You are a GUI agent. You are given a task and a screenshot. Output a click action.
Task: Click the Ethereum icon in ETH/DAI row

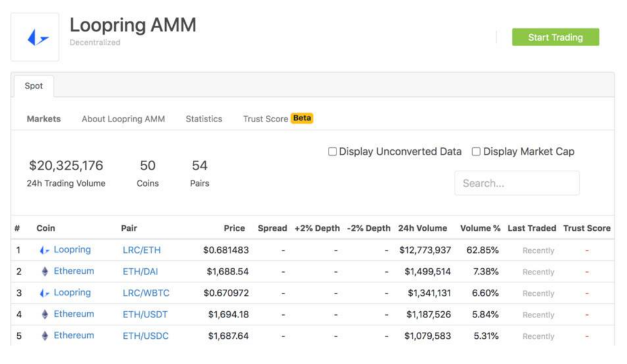pyautogui.click(x=45, y=272)
